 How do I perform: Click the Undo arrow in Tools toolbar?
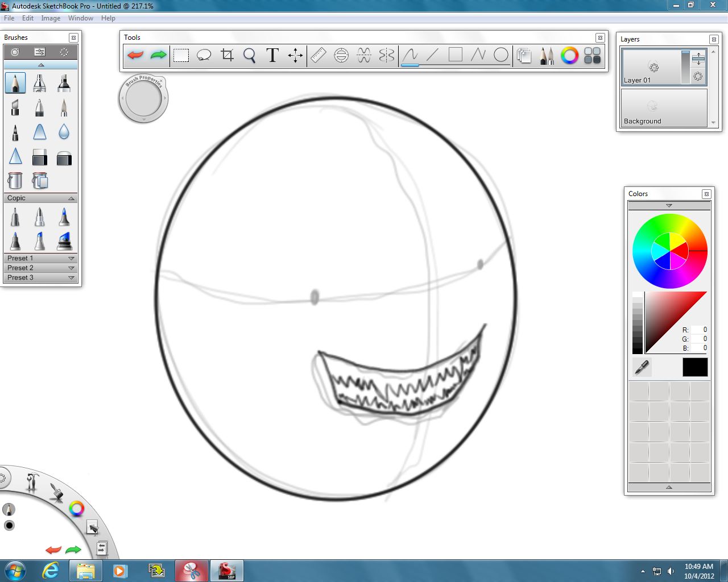[x=135, y=55]
